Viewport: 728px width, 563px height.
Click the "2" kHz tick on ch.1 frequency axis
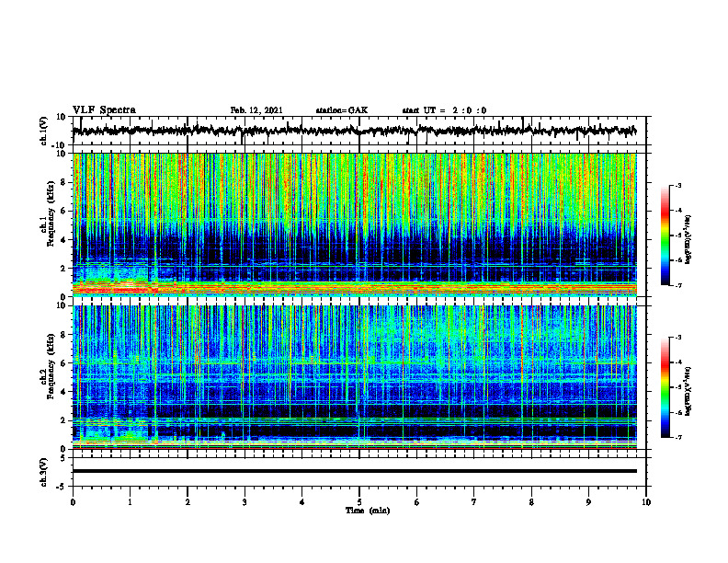(x=63, y=269)
